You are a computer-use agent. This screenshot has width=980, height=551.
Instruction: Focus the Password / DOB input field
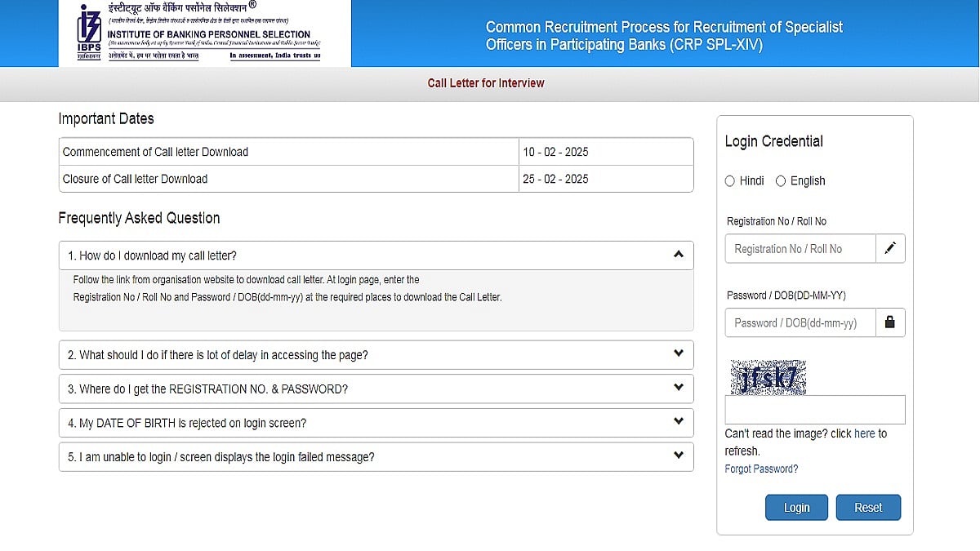point(800,322)
